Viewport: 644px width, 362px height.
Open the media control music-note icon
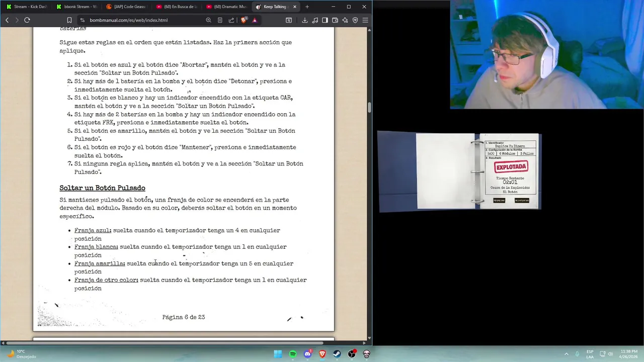point(315,20)
